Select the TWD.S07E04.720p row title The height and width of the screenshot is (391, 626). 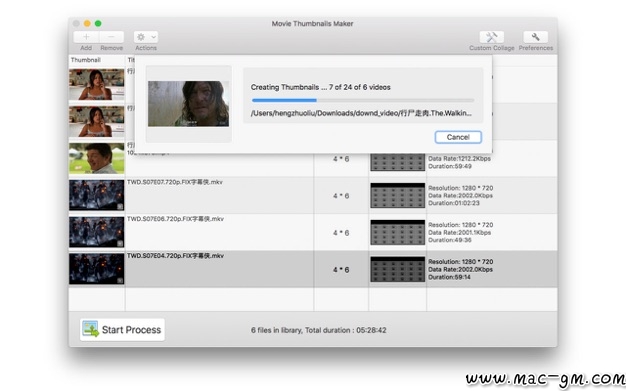click(x=175, y=256)
